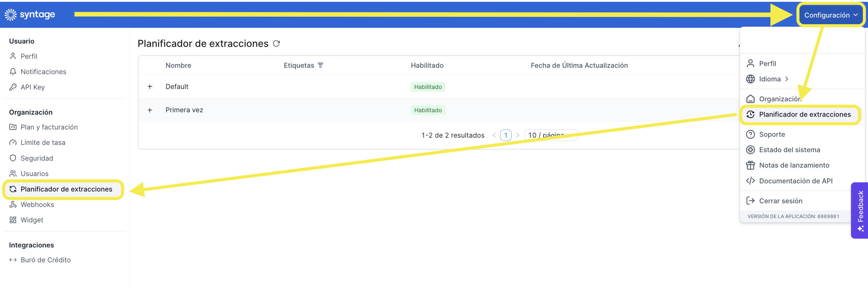This screenshot has width=868, height=288.
Task: Open API Key settings in sidebar
Action: click(x=33, y=87)
